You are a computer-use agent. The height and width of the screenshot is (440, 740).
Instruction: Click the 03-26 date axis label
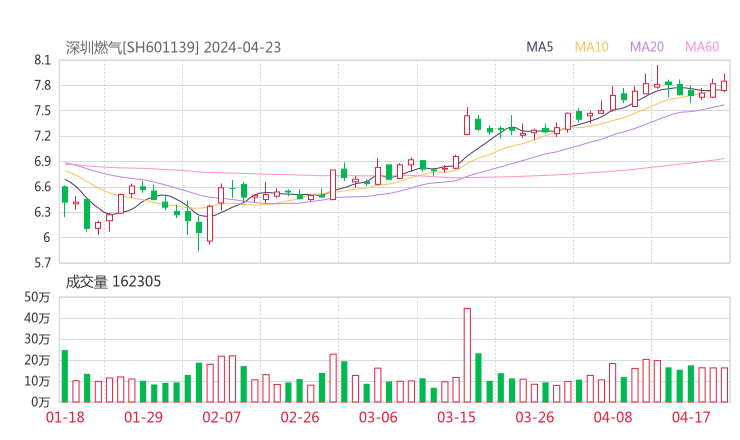click(x=534, y=417)
